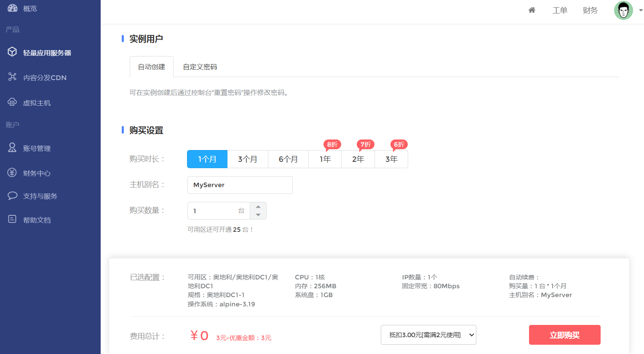Open 财务 in the top navigation
The width and height of the screenshot is (644, 354).
pos(590,10)
